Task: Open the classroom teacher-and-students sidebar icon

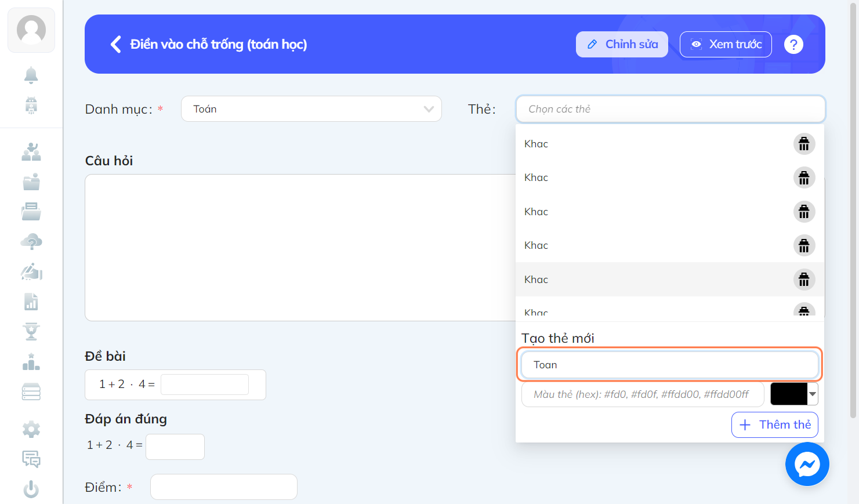Action: coord(31,152)
